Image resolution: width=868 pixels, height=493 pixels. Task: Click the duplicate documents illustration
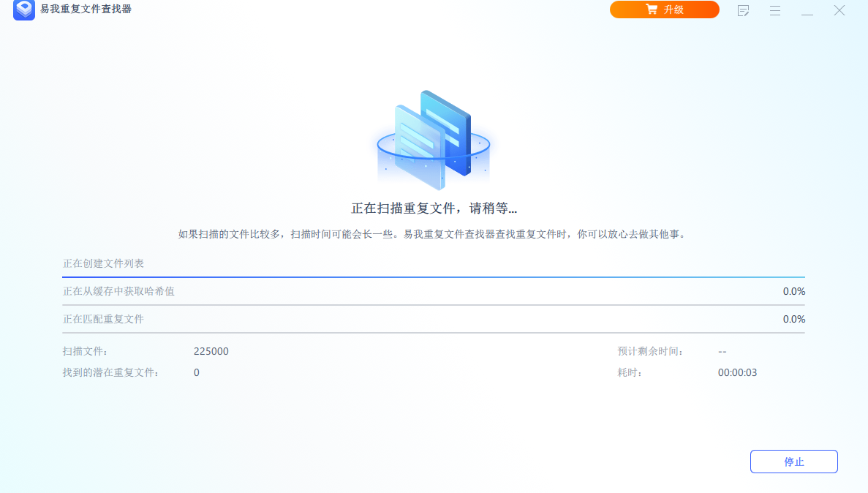[433, 140]
